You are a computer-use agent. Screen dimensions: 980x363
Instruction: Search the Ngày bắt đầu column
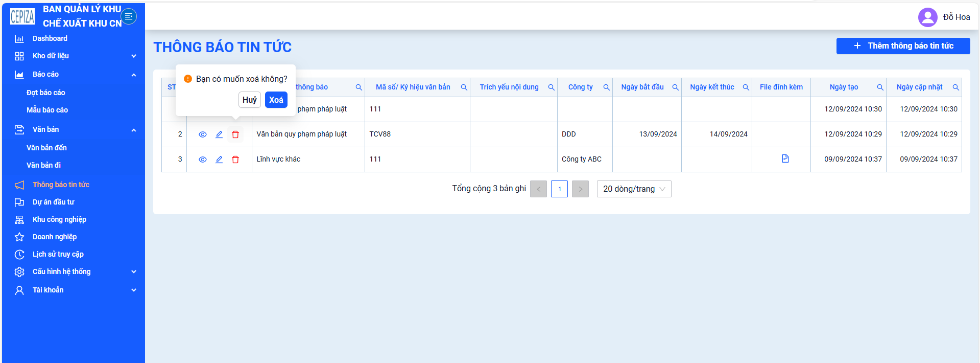click(x=675, y=87)
